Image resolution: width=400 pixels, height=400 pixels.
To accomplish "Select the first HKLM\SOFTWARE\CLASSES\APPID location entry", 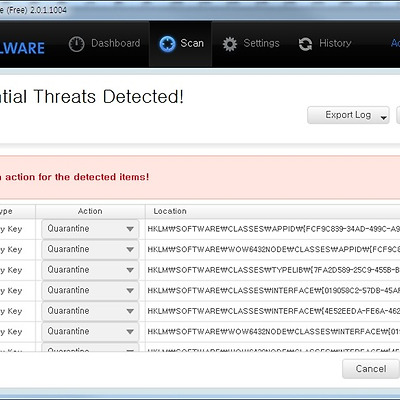I will 273,229.
